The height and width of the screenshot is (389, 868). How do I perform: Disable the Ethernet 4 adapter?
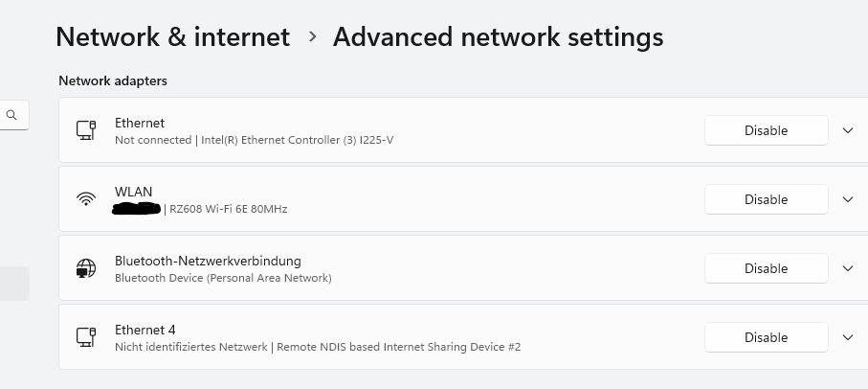[x=766, y=337]
